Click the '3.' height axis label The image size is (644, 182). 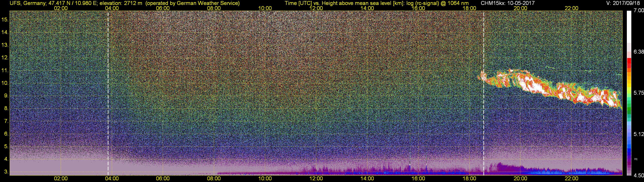click(x=6, y=172)
